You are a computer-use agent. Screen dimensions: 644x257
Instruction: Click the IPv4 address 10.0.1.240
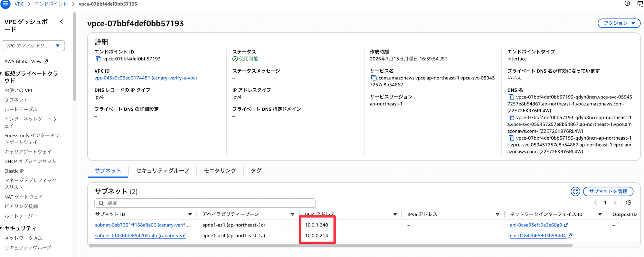tap(317, 225)
